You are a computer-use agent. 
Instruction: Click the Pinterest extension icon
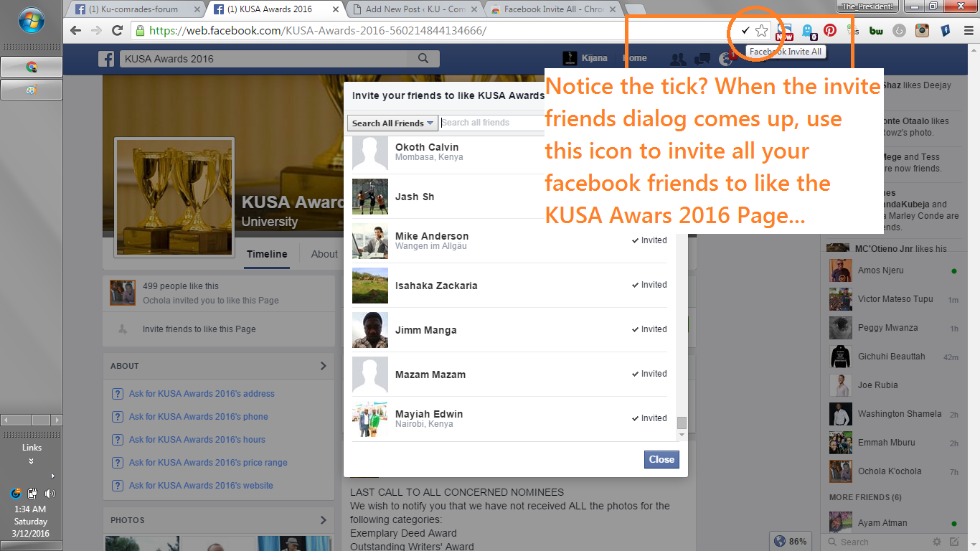pos(830,30)
